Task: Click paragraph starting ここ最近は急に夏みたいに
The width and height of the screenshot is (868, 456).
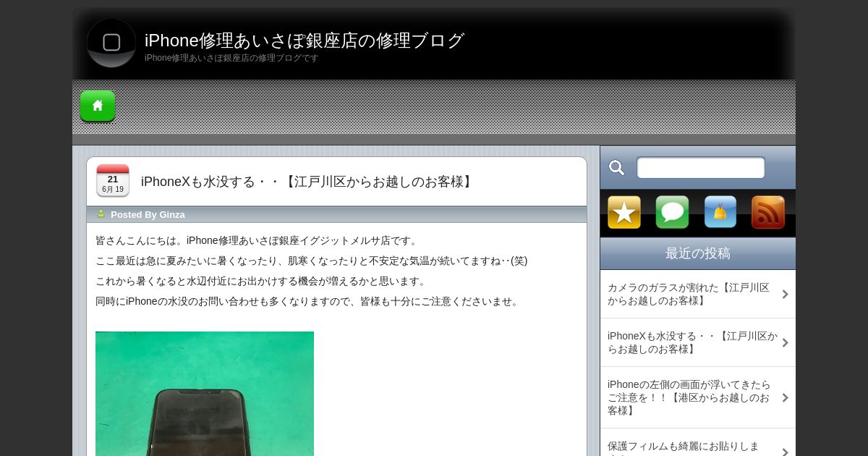Action: click(x=312, y=261)
